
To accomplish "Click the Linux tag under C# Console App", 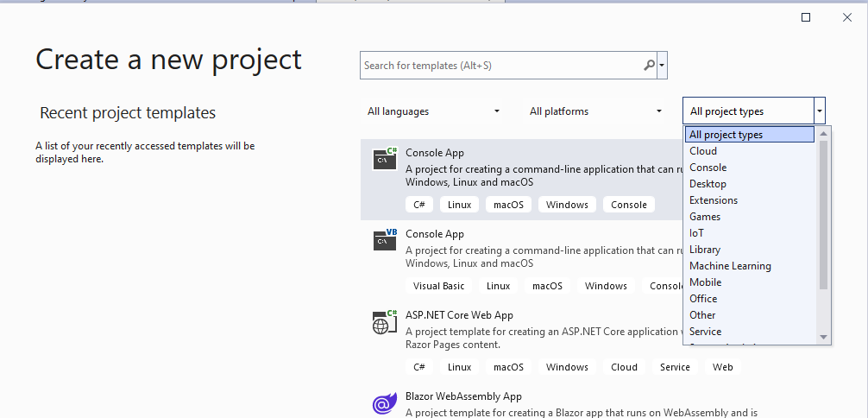I will pyautogui.click(x=460, y=205).
